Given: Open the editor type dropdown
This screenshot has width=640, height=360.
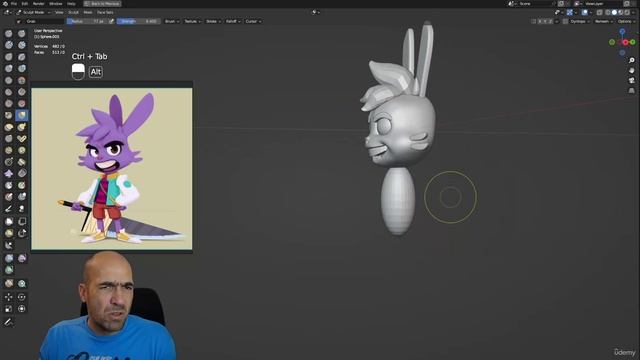Looking at the screenshot, I should pyautogui.click(x=7, y=12).
